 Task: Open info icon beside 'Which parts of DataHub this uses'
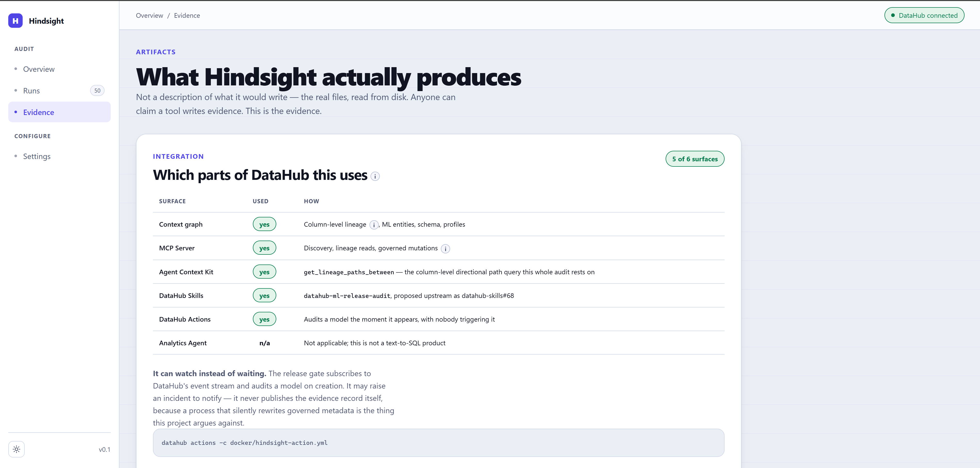click(375, 176)
